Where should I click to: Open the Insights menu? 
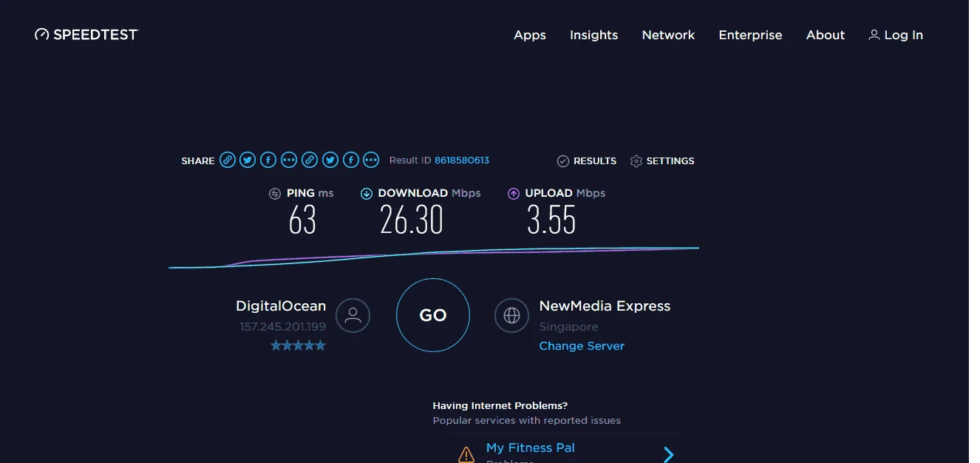(x=593, y=35)
